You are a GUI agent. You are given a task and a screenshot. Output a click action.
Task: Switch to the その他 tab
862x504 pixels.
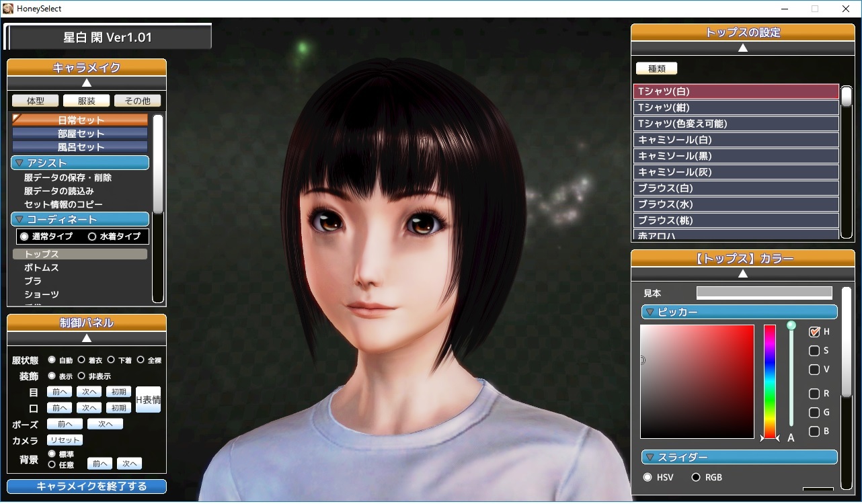pyautogui.click(x=137, y=101)
